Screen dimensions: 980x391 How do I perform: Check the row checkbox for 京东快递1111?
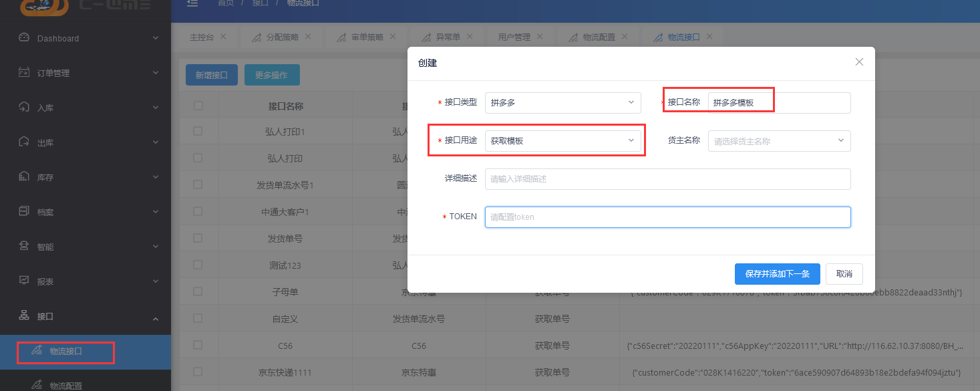(x=198, y=372)
